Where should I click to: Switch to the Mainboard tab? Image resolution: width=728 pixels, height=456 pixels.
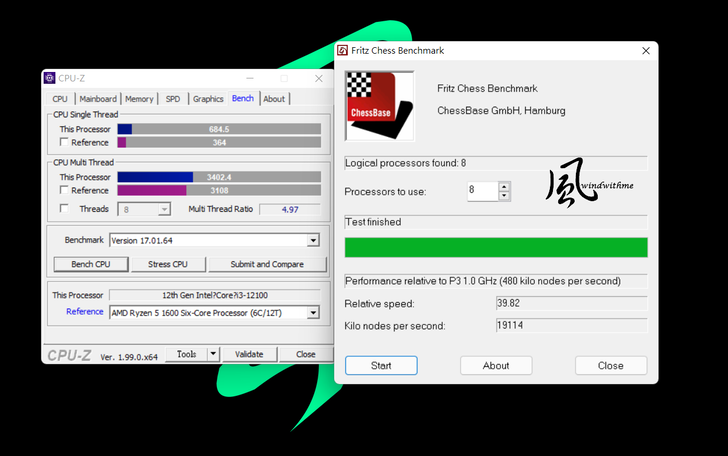coord(98,99)
